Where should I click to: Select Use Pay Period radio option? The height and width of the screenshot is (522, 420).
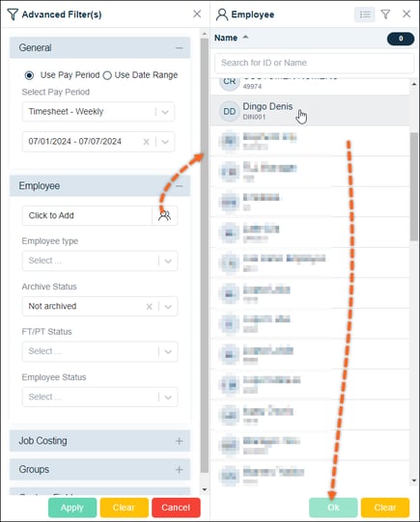pyautogui.click(x=29, y=75)
